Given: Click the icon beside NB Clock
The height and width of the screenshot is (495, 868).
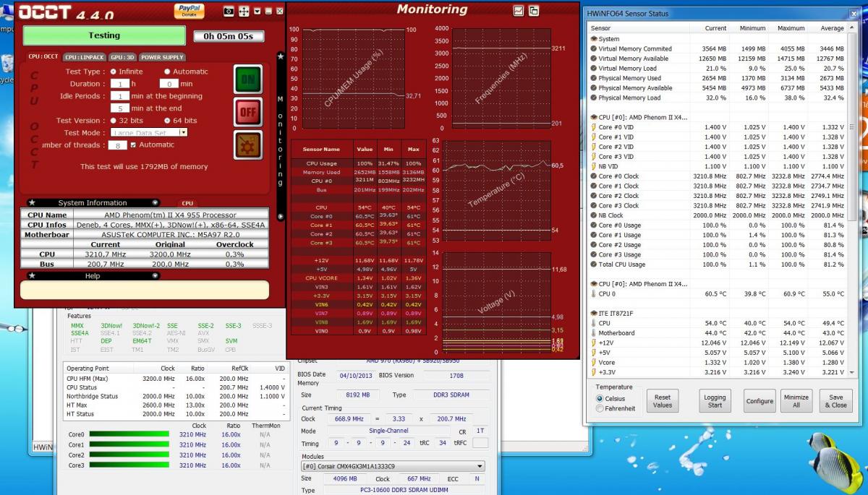Looking at the screenshot, I should [x=593, y=215].
